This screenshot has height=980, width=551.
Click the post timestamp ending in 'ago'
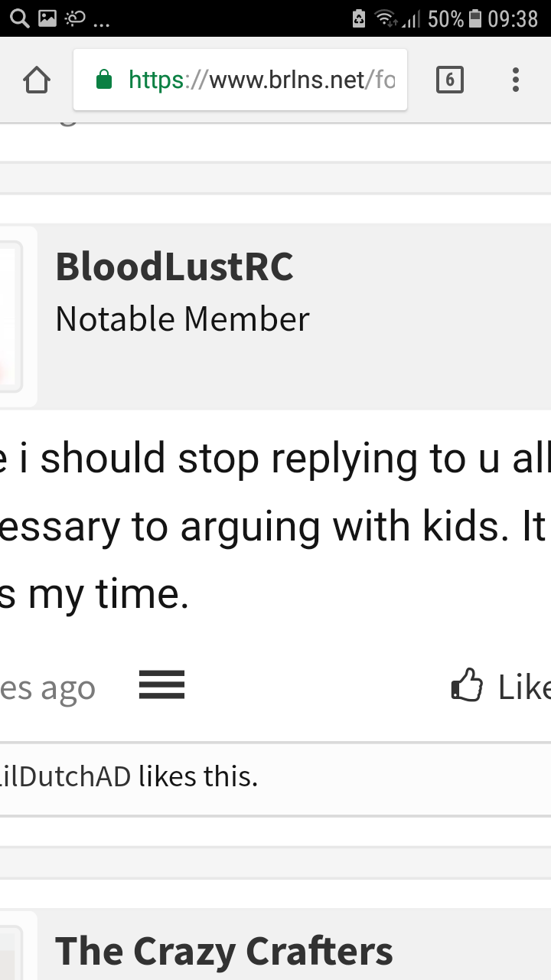[47, 688]
